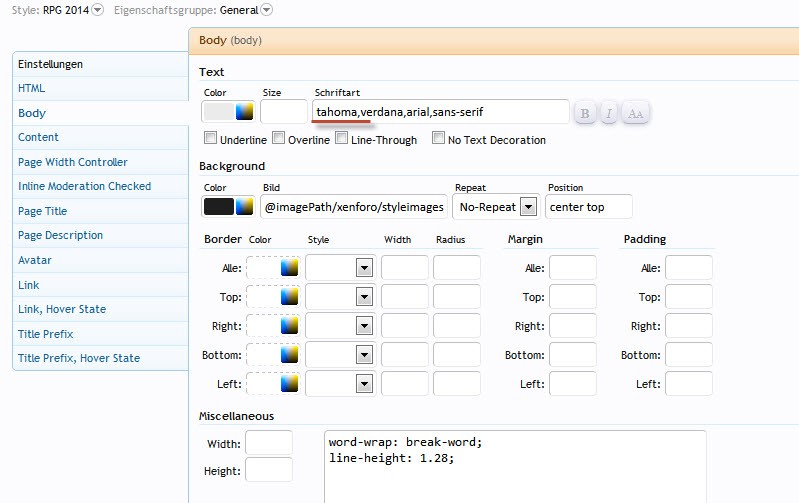Open border Top color picker icon
This screenshot has height=503, width=799.
[289, 297]
